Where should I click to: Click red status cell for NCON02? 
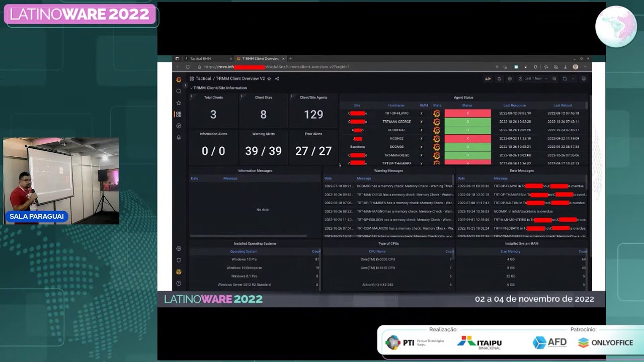coord(467,138)
